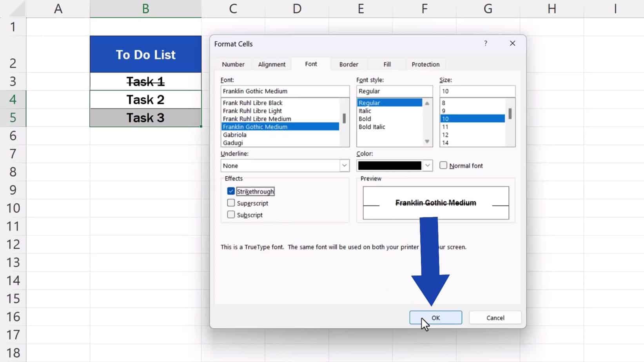Click the Cancel button
This screenshot has height=362, width=644.
pos(495,318)
